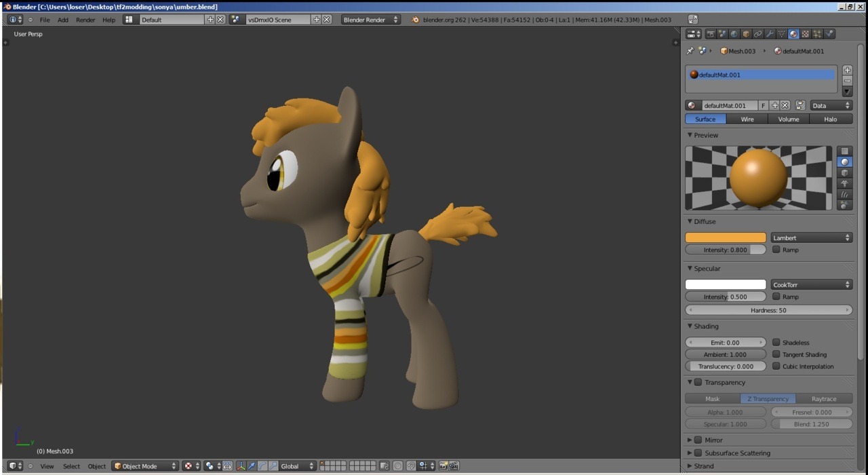Remove material slot with minus button

pos(847,81)
